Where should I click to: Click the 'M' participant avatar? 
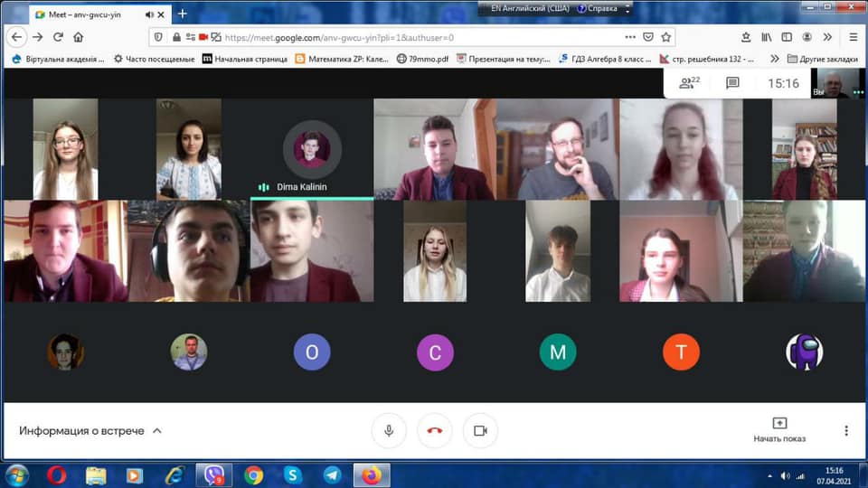558,352
